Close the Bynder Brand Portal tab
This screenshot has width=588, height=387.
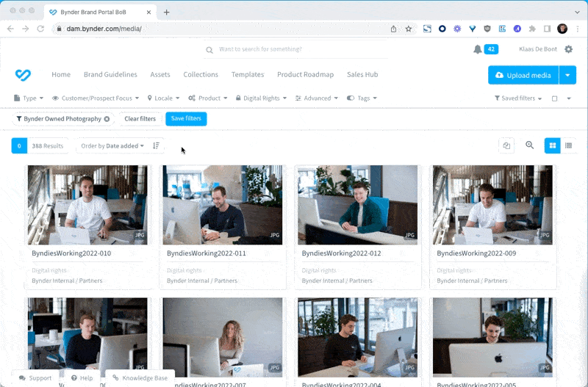coord(148,12)
